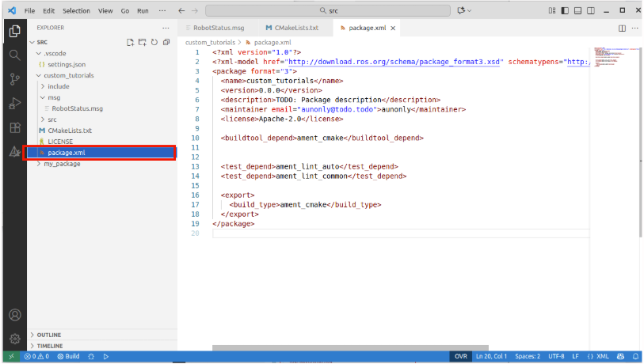This screenshot has height=364, width=644.
Task: Open the Search view in activity bar
Action: click(14, 55)
